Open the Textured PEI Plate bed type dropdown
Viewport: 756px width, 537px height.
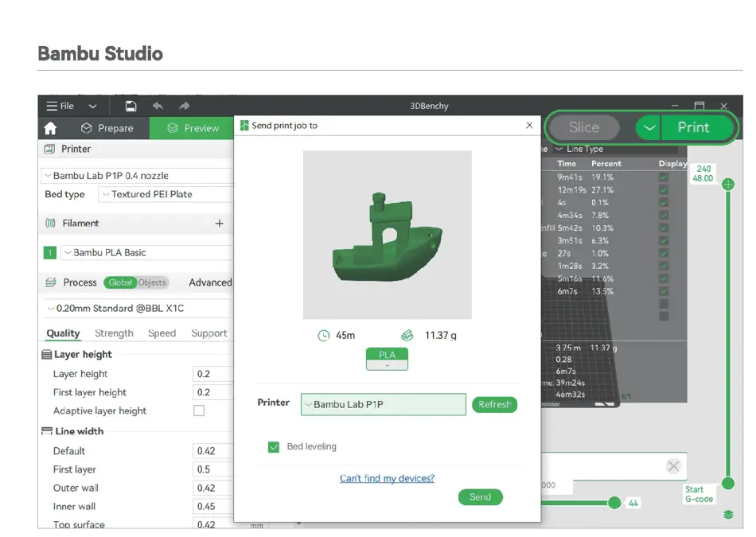(x=166, y=194)
